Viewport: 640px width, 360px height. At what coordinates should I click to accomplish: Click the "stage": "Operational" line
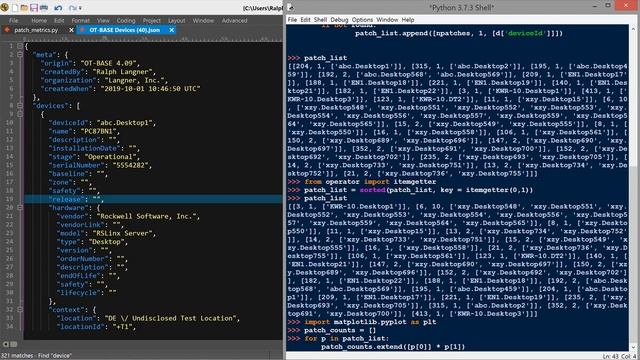[94, 157]
